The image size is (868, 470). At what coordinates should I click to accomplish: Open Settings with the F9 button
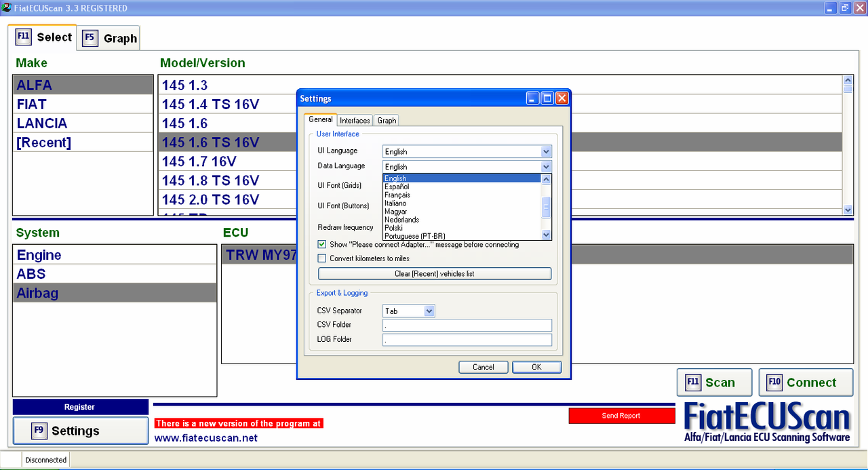click(x=80, y=431)
